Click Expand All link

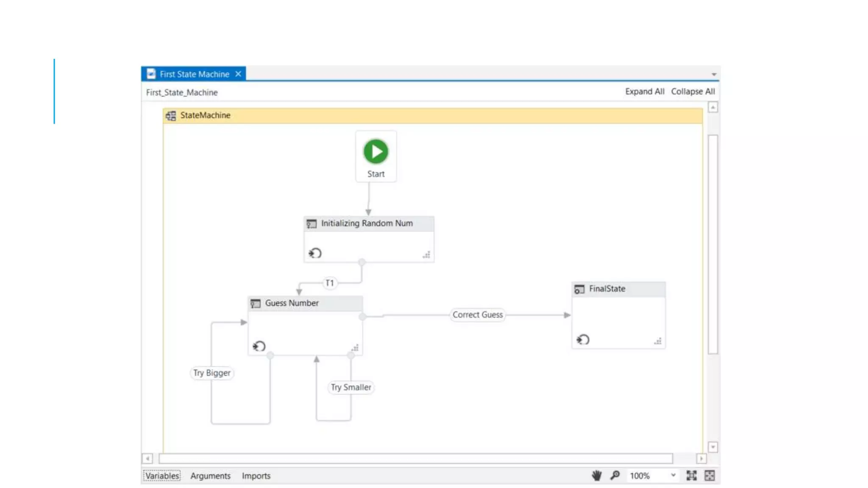pos(644,91)
